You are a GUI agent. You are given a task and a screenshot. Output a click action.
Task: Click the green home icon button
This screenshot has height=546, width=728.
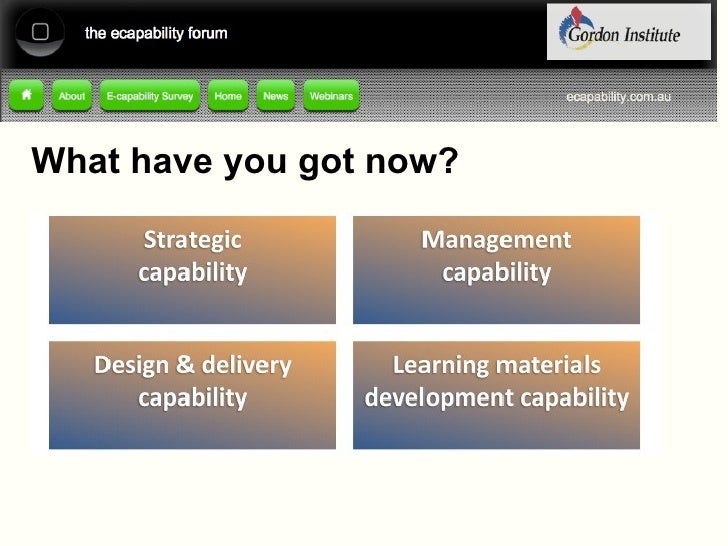pyautogui.click(x=26, y=96)
